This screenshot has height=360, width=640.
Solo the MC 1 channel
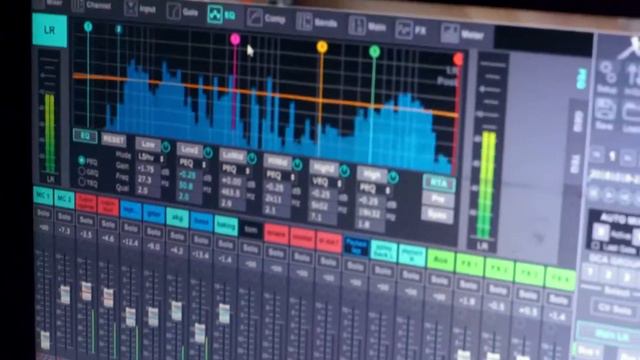click(x=43, y=213)
